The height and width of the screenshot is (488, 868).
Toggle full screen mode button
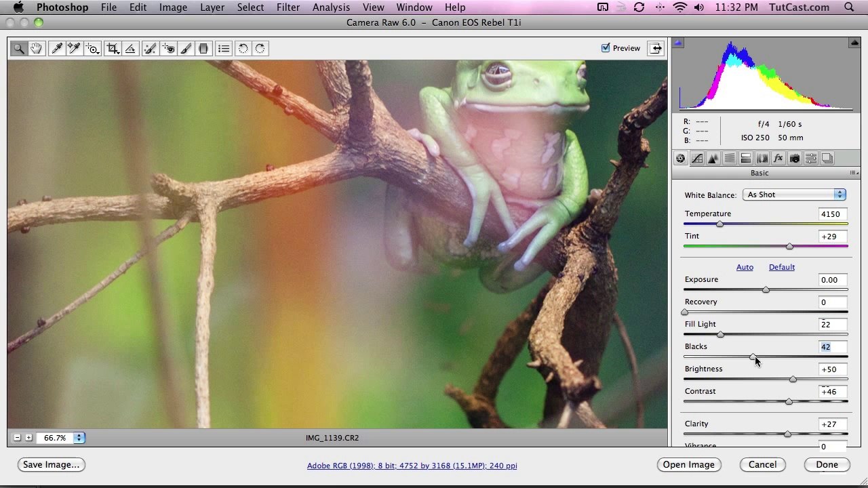656,48
